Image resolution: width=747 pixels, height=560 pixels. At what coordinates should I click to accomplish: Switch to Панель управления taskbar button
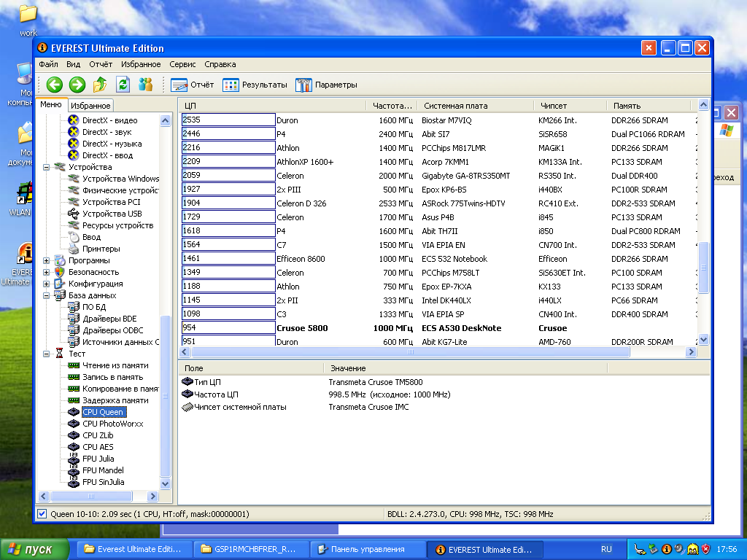point(368,550)
